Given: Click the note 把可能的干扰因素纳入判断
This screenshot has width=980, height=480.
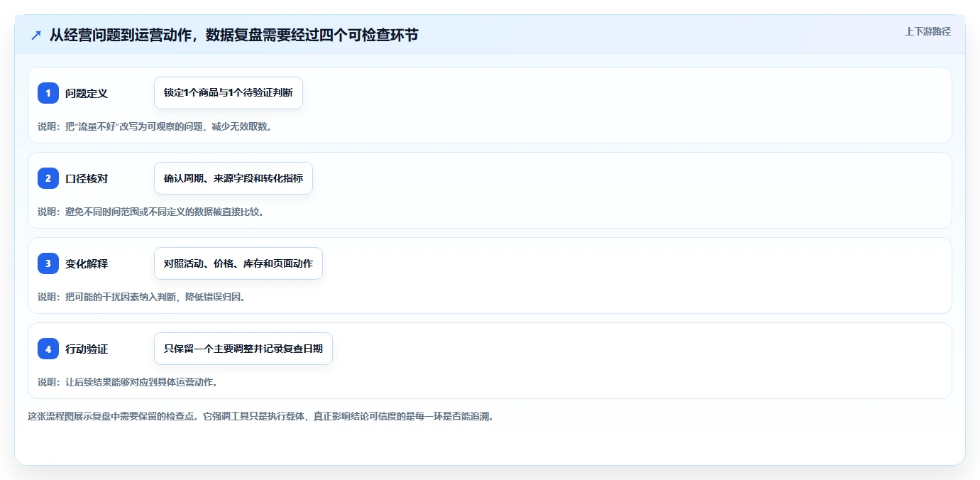Looking at the screenshot, I should pyautogui.click(x=141, y=297).
